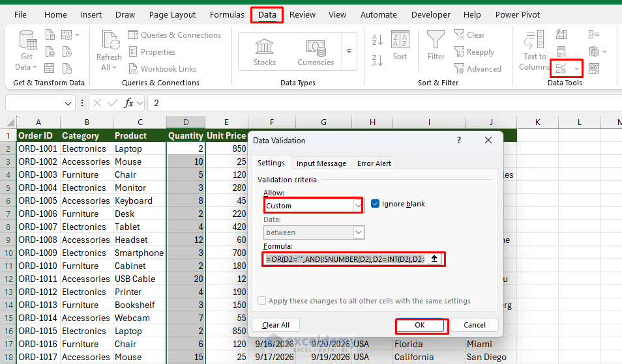Switch to the Input Message tab
Image resolution: width=622 pixels, height=364 pixels.
[x=321, y=163]
